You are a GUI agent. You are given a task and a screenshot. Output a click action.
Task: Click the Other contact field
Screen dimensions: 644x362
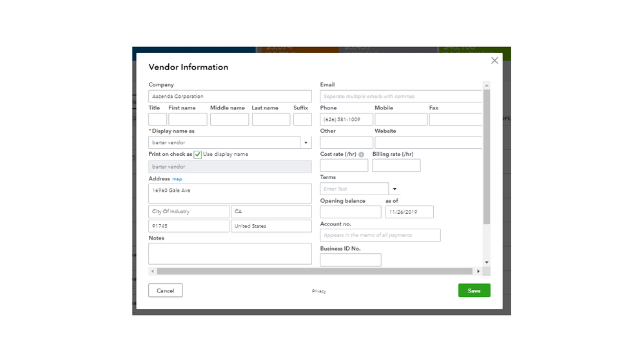pos(346,142)
